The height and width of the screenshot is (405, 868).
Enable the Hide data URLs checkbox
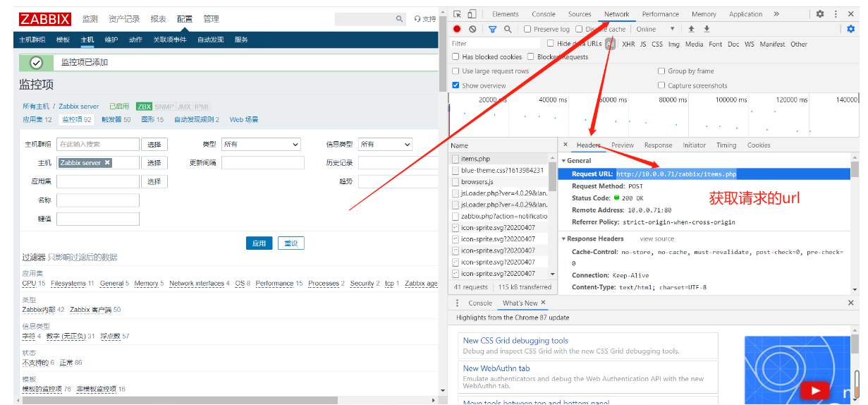tap(551, 43)
